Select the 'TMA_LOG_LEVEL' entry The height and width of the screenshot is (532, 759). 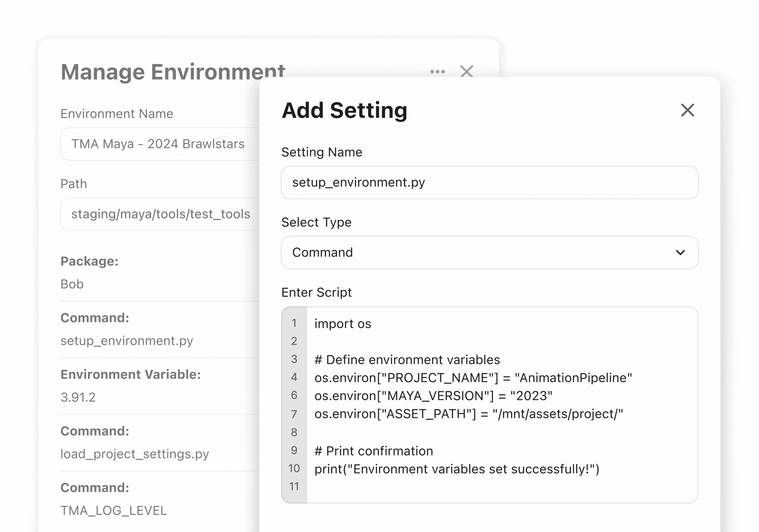pyautogui.click(x=114, y=511)
